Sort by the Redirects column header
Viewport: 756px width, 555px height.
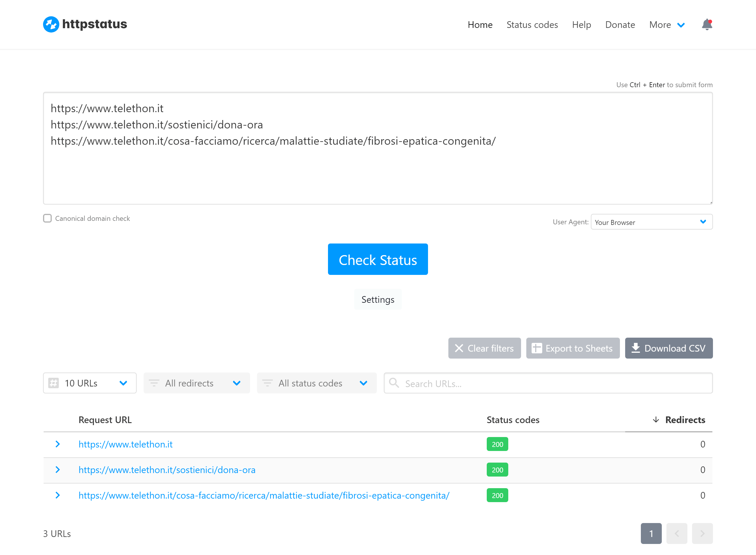coord(685,420)
